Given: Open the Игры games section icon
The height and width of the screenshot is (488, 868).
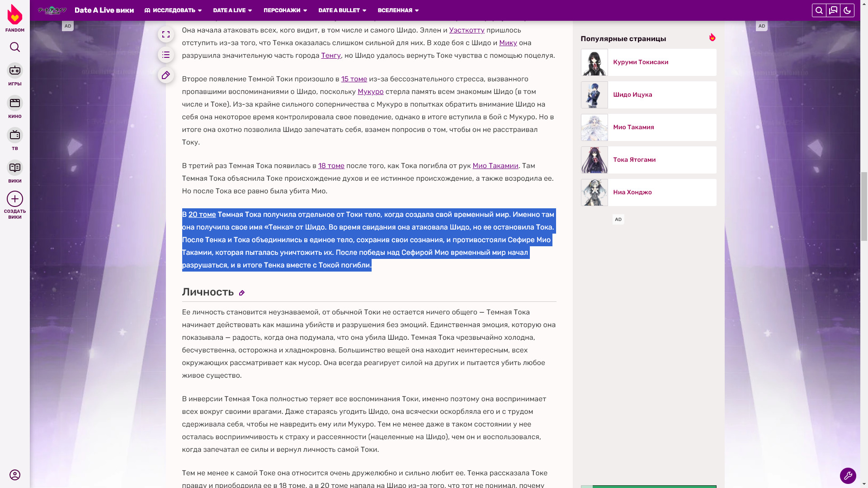Looking at the screenshot, I should click(15, 70).
